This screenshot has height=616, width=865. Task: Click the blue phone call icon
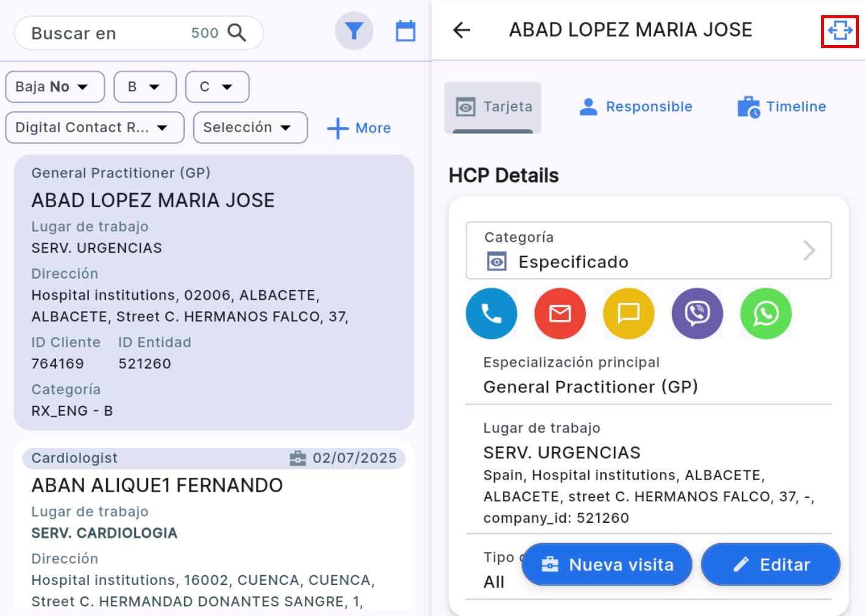[x=491, y=313]
